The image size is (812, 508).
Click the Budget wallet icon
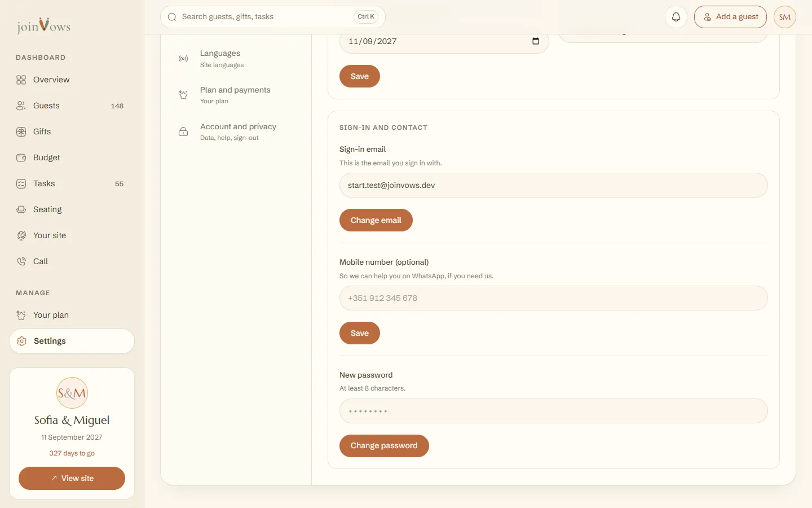click(21, 158)
